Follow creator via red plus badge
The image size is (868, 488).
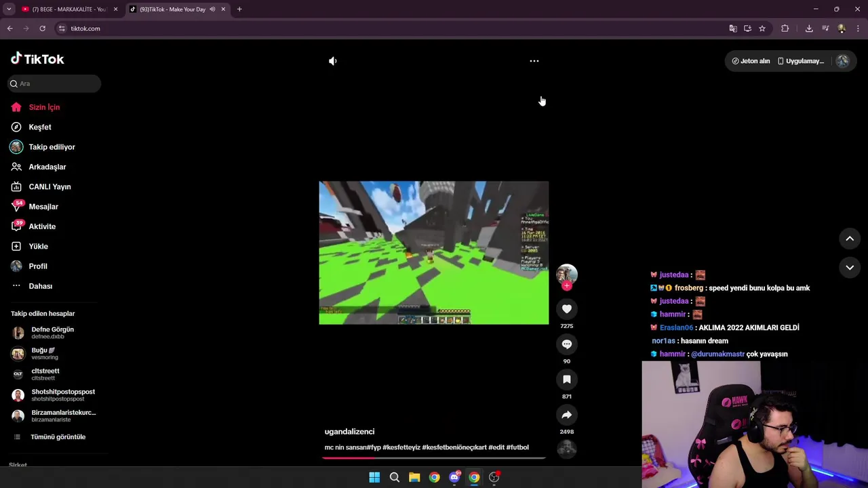click(x=567, y=286)
